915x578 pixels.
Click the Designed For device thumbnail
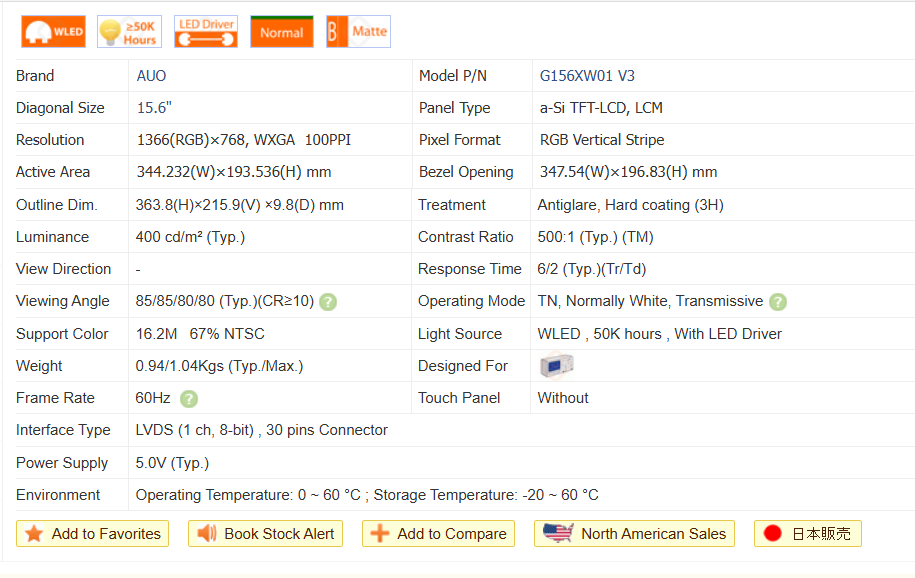pos(556,366)
